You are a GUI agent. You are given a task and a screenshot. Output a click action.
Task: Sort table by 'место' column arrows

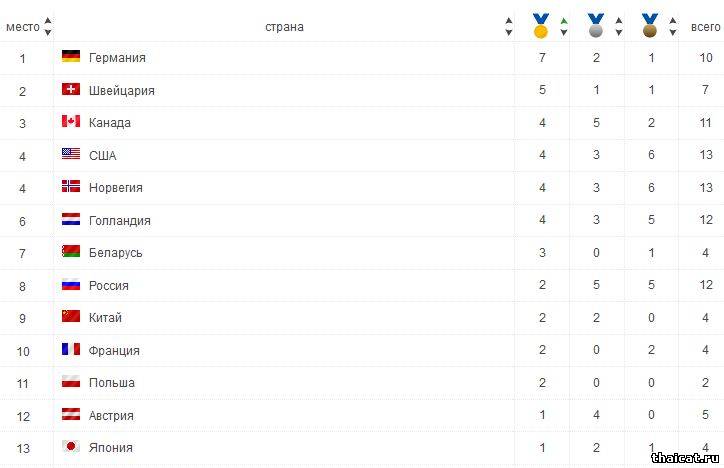click(48, 26)
